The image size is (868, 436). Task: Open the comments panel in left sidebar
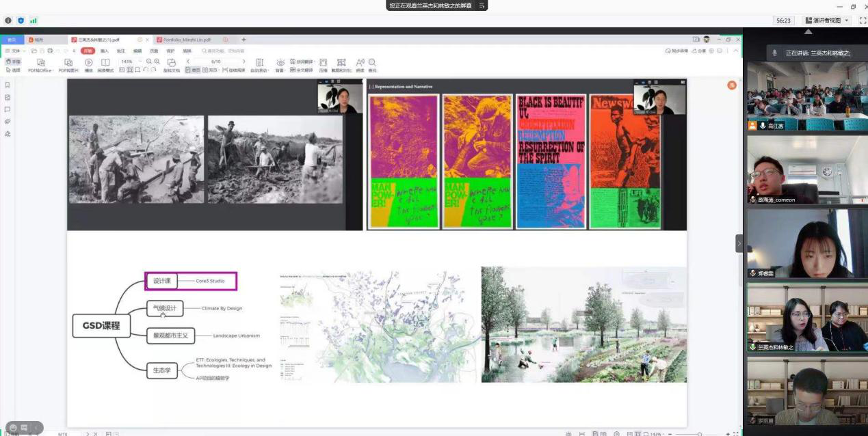tap(8, 109)
